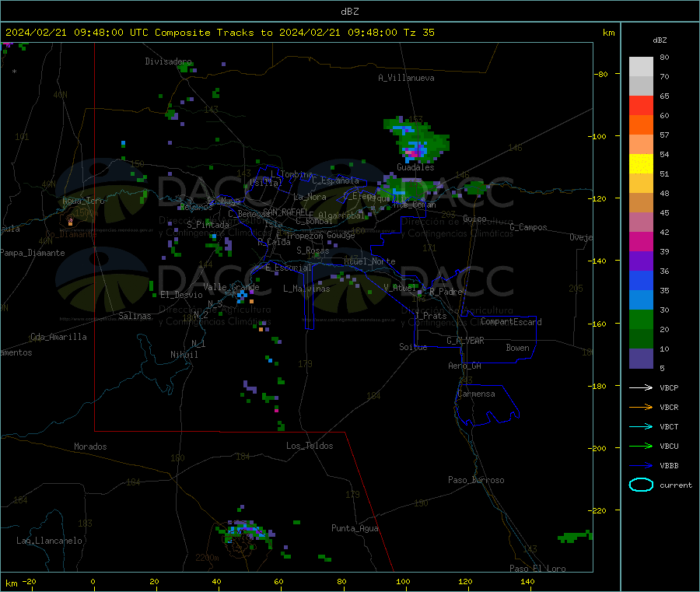Viewport: 700px width, 592px height.
Task: Click the 'Agua_Toro' map label
Action: (83, 201)
